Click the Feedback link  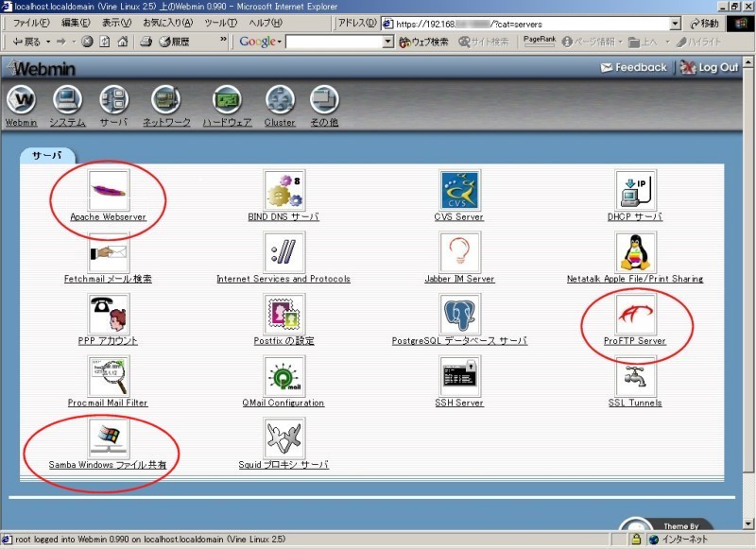click(634, 67)
